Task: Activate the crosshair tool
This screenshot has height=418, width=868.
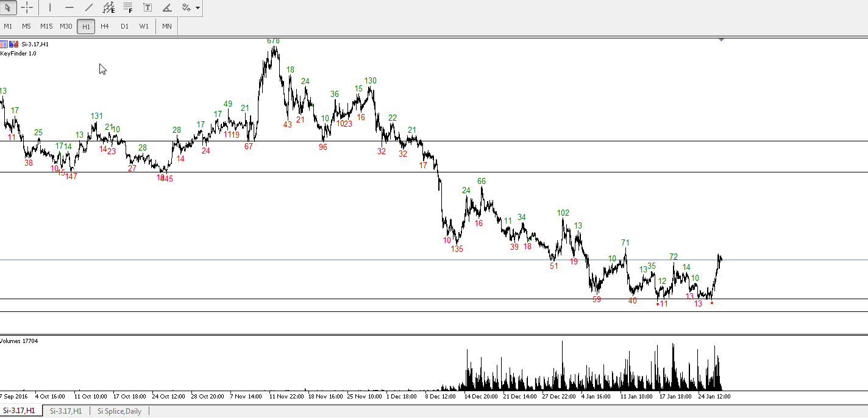Action: 27,8
